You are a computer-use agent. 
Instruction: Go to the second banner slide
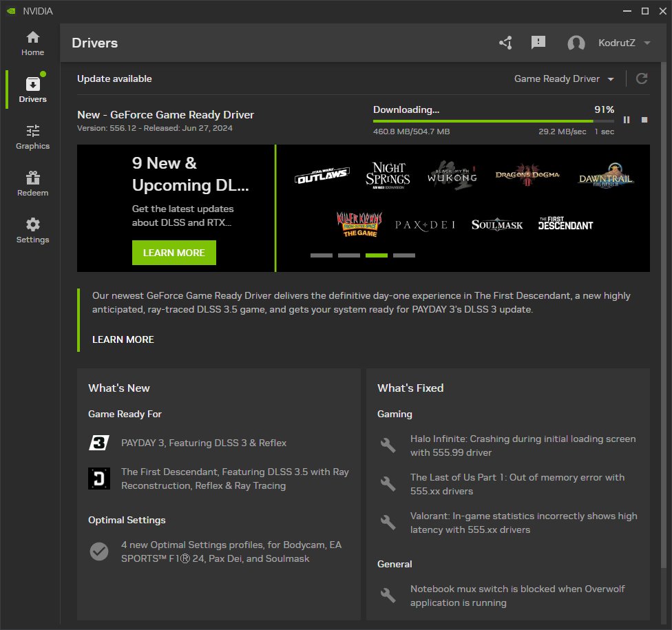pyautogui.click(x=349, y=255)
